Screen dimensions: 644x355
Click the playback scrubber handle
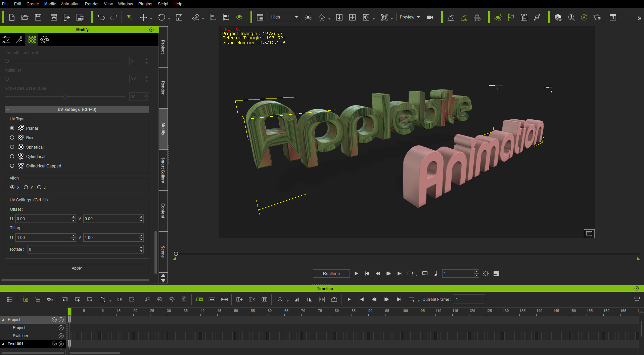(x=176, y=254)
